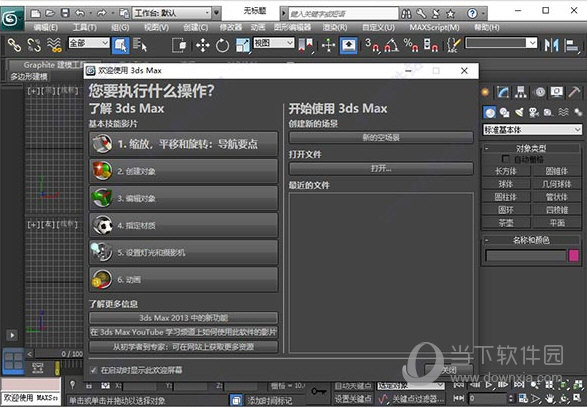This screenshot has height=407, width=587.
Task: Uncheck 'show this welcome screen at startup' checkbox
Action: 94,370
